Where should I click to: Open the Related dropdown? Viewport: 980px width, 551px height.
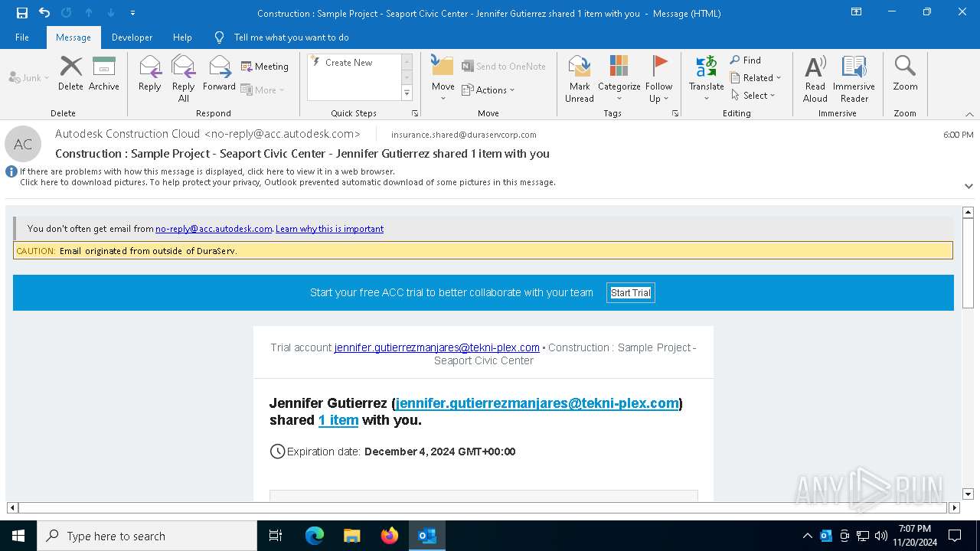pos(755,78)
